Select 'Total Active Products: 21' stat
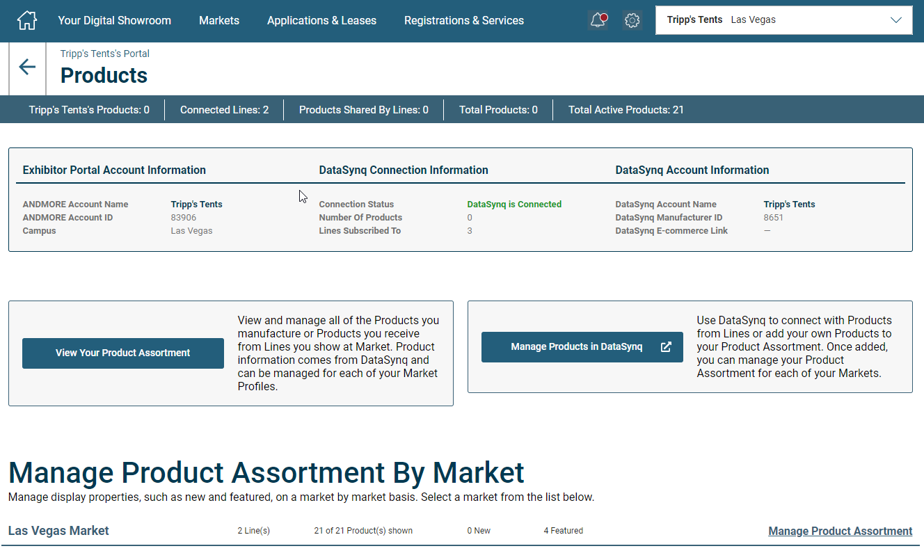Image resolution: width=924 pixels, height=560 pixels. [626, 110]
